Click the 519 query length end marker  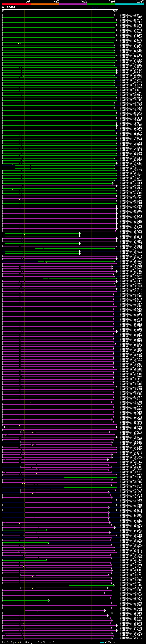pyautogui.click(x=115, y=11)
